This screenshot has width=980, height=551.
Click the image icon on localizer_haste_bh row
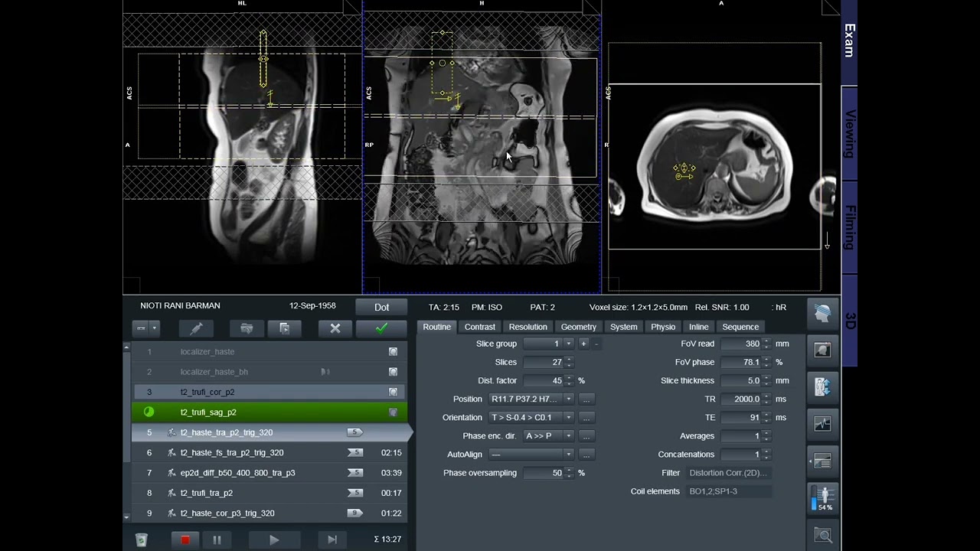(x=393, y=372)
